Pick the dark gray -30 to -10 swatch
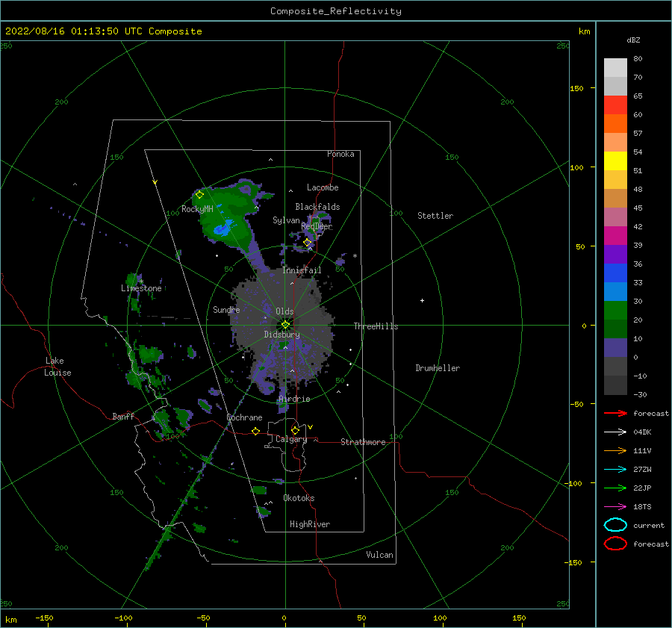672x628 pixels. (615, 385)
